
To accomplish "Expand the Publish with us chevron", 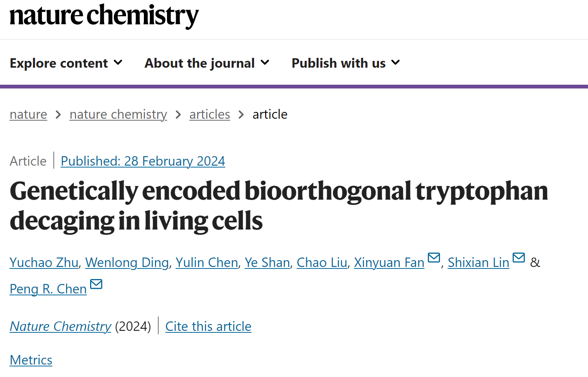I will click(x=396, y=62).
